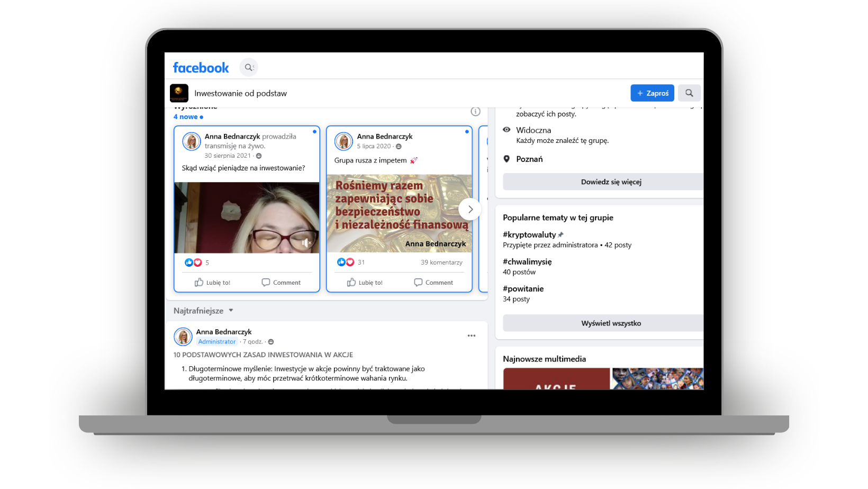Click the Popularne tematy w tej grupie heading
868x489 pixels.
point(558,218)
